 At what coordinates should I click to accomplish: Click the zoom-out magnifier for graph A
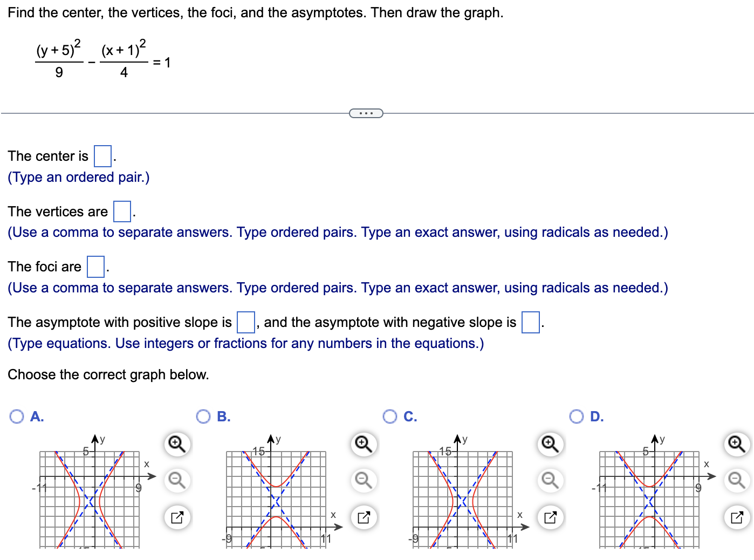[x=176, y=480]
